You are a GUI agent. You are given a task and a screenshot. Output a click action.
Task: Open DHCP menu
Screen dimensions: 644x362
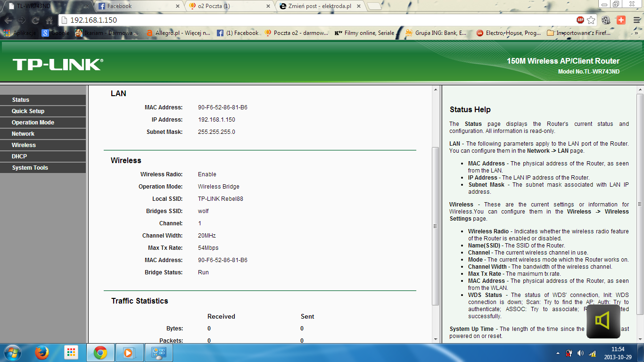(x=43, y=156)
